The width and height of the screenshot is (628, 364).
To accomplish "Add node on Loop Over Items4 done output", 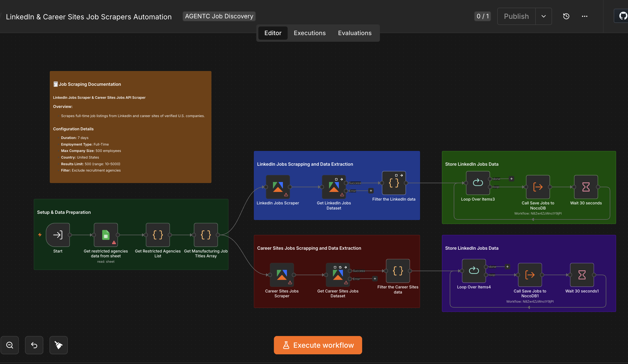I will [507, 267].
